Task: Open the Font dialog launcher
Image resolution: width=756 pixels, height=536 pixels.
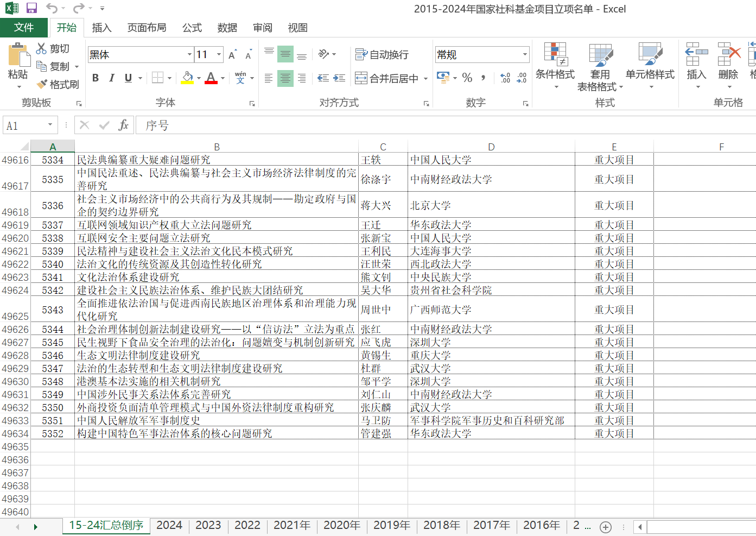Action: tap(252, 103)
